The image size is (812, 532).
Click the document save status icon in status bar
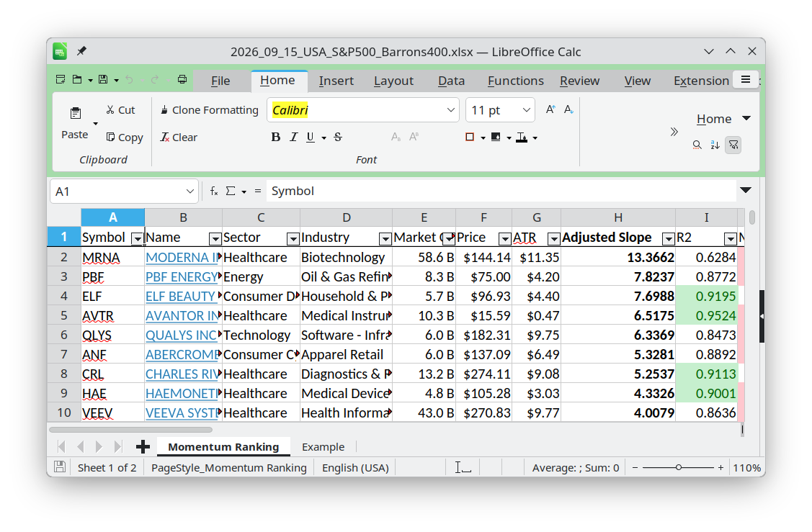pyautogui.click(x=60, y=467)
